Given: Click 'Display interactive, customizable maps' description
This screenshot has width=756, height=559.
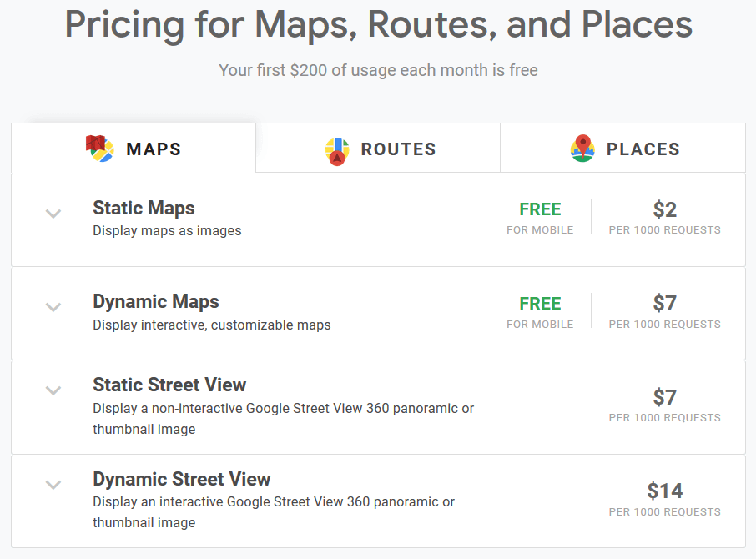Looking at the screenshot, I should [x=212, y=325].
